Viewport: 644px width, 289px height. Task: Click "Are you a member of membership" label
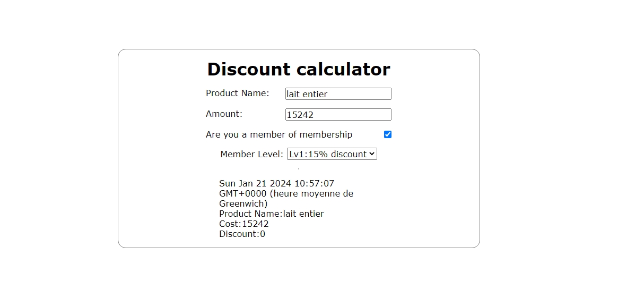[279, 134]
